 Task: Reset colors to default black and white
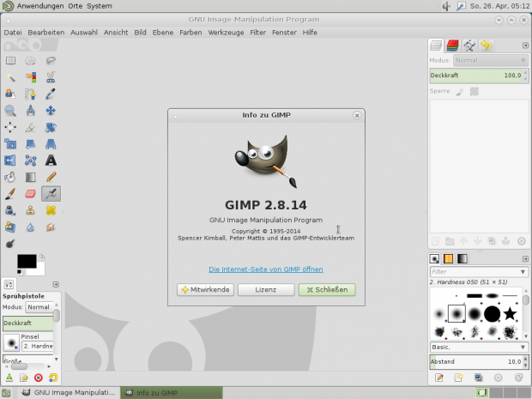pyautogui.click(x=20, y=272)
